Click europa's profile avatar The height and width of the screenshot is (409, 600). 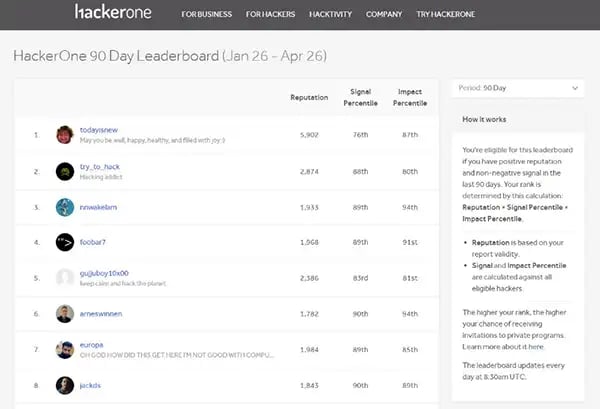coord(65,349)
